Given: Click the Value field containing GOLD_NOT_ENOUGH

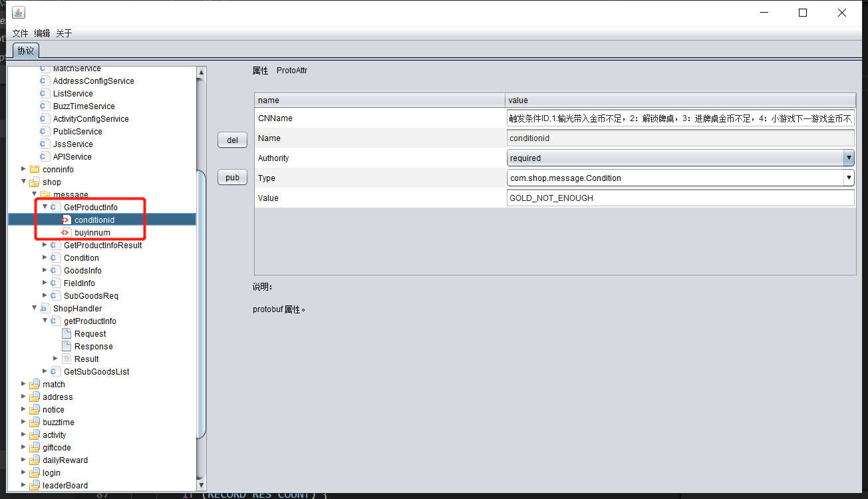Looking at the screenshot, I should pos(680,198).
